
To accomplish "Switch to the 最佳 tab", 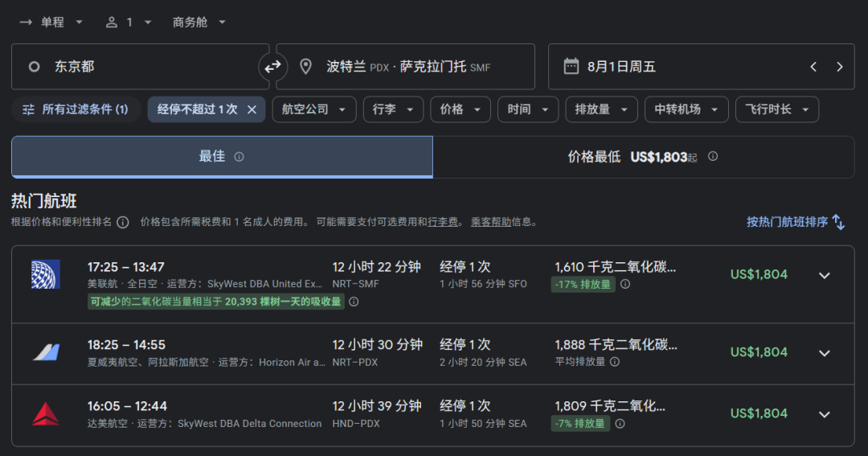I will click(x=222, y=157).
